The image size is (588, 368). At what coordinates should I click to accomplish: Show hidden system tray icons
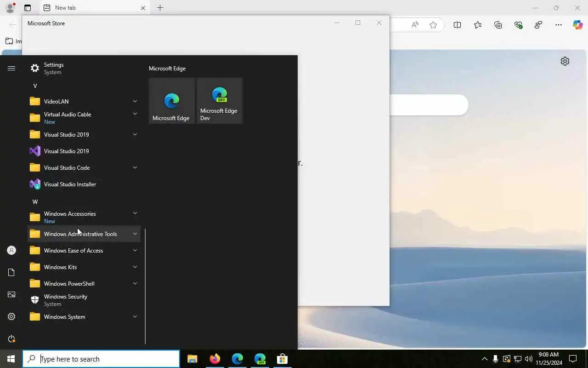484,359
